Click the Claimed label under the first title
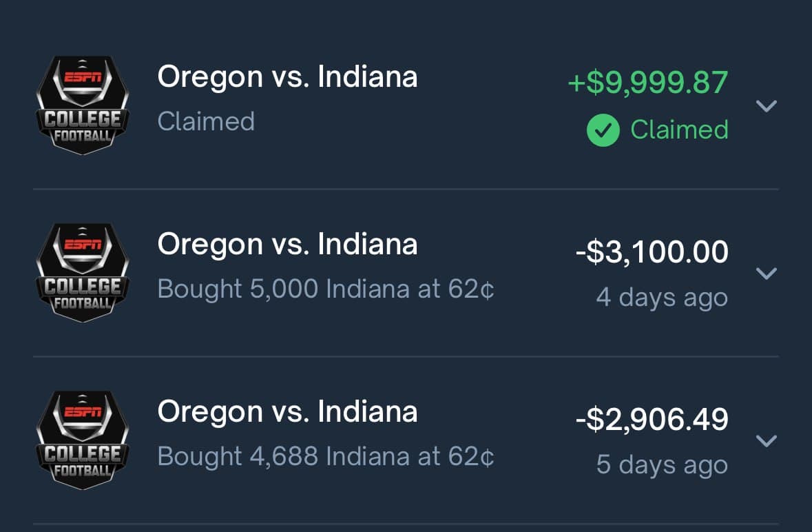Image resolution: width=812 pixels, height=532 pixels. 206,121
